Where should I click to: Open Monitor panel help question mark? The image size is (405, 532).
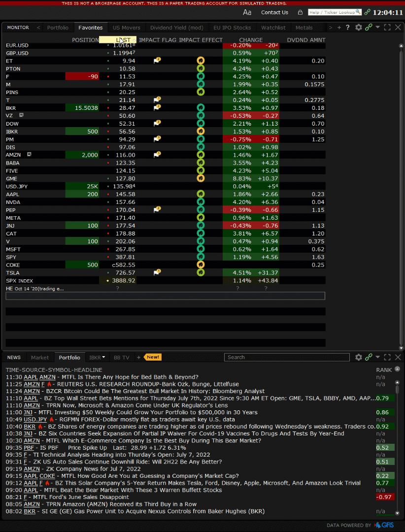point(348,28)
